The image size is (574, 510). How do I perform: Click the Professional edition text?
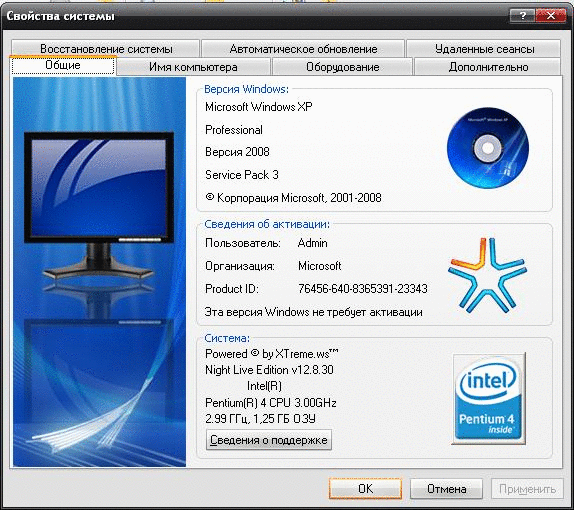click(234, 130)
